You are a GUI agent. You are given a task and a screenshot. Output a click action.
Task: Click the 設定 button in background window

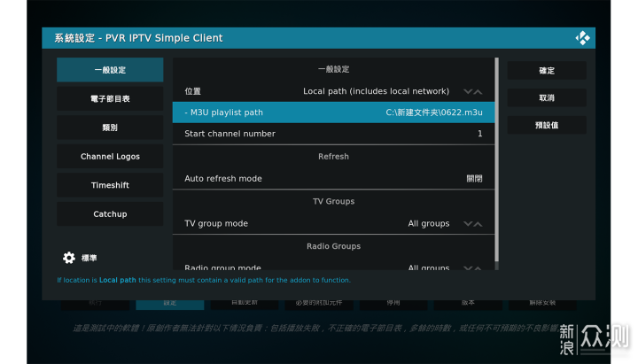pyautogui.click(x=169, y=304)
